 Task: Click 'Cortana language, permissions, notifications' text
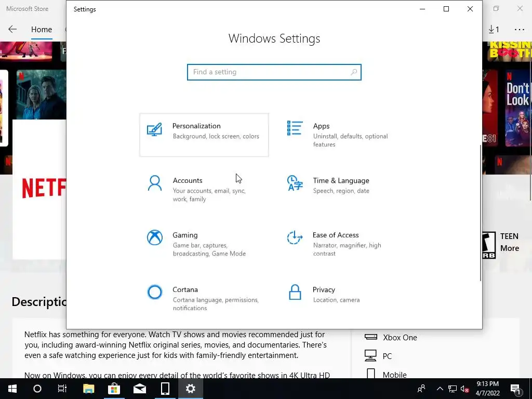pos(216,303)
